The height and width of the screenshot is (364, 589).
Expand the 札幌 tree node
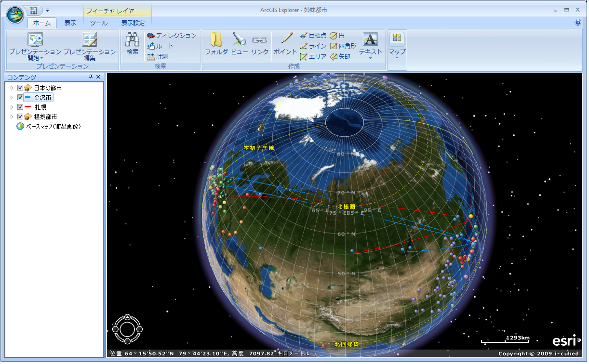pos(12,107)
